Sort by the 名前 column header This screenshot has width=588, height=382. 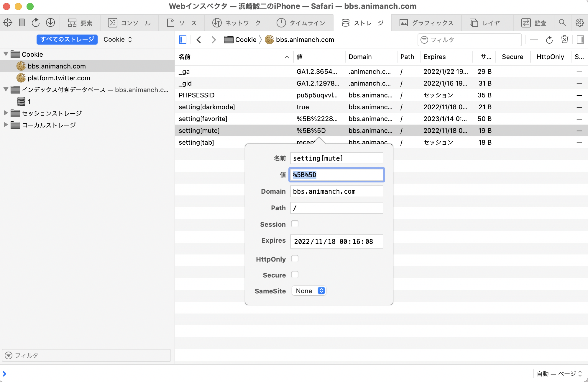(x=234, y=57)
